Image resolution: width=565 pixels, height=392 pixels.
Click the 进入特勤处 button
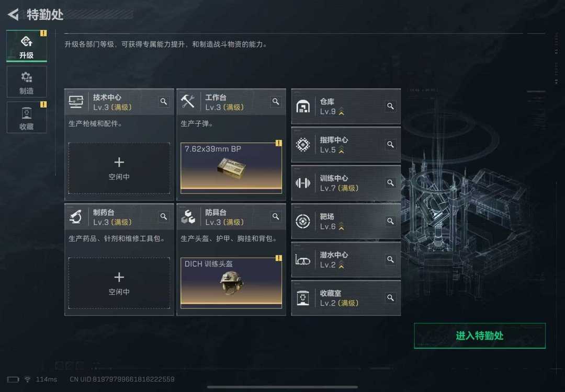pyautogui.click(x=480, y=336)
